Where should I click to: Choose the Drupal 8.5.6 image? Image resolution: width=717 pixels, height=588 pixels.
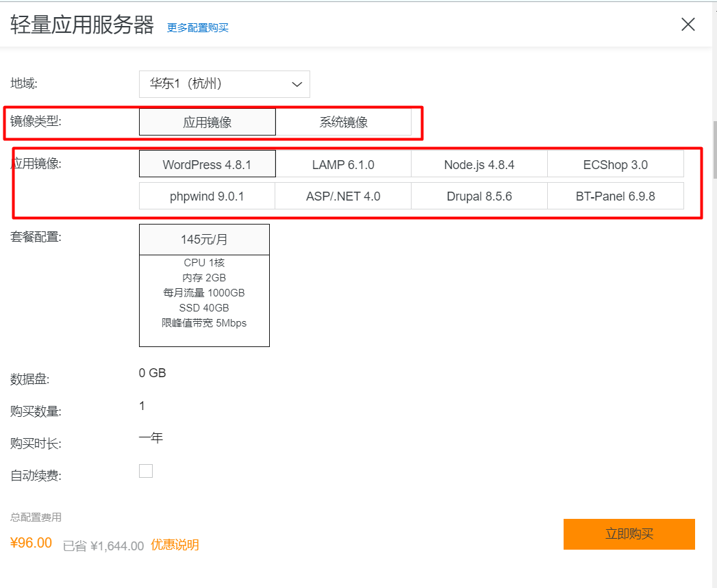point(479,196)
